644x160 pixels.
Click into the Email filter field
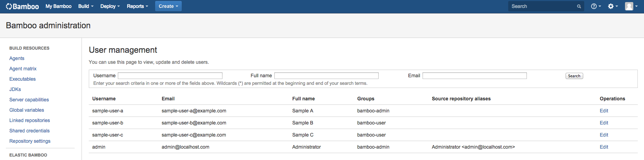(475, 76)
